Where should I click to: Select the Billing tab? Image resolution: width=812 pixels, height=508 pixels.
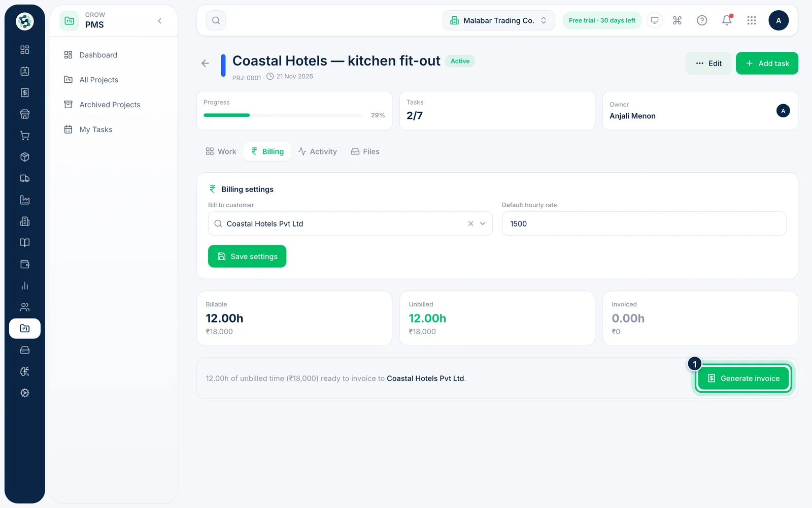pos(267,151)
